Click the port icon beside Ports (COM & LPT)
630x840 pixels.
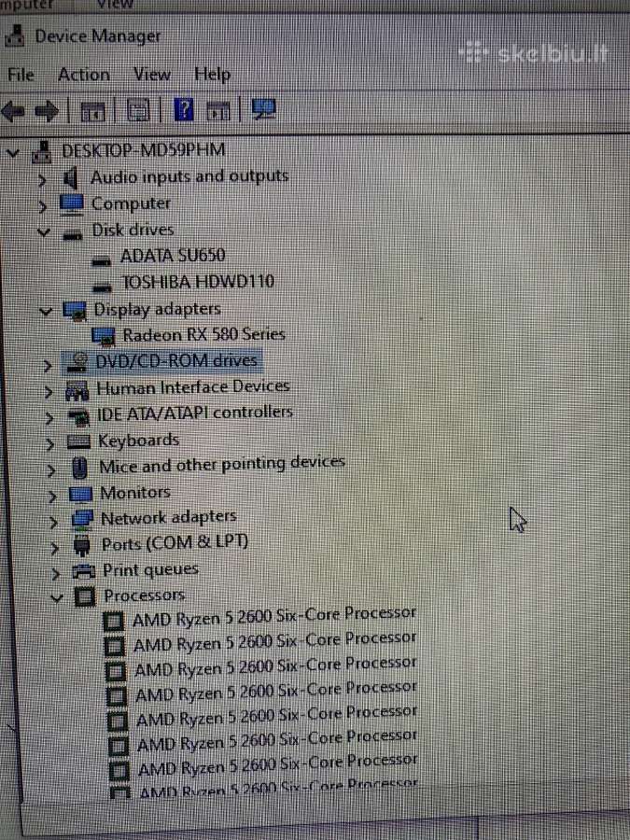click(80, 545)
